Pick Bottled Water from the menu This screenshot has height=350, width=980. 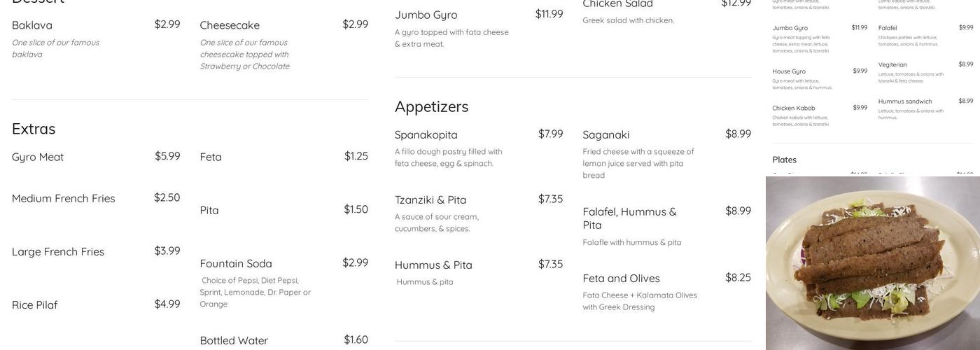point(234,340)
